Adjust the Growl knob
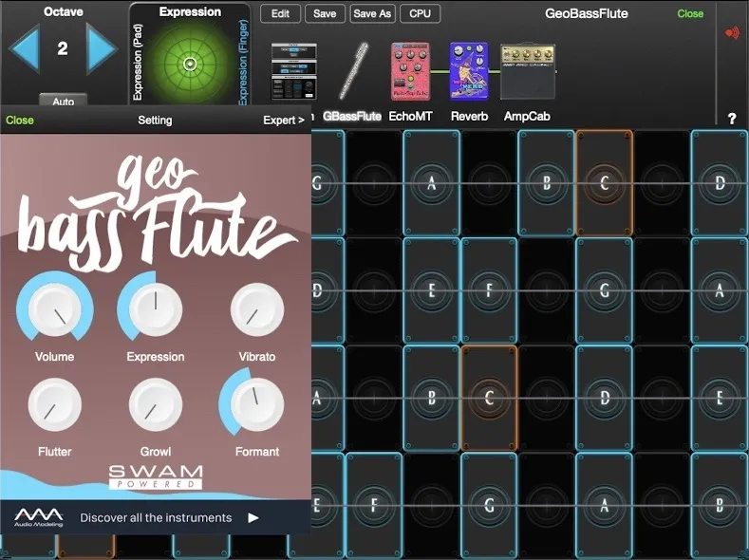749x560 pixels. click(x=156, y=405)
